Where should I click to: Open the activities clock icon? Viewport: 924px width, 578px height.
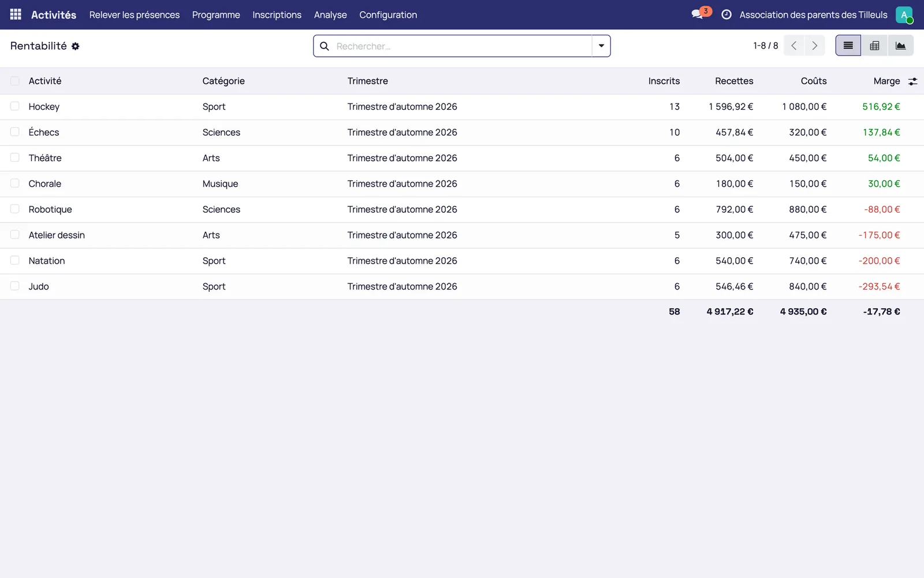726,14
